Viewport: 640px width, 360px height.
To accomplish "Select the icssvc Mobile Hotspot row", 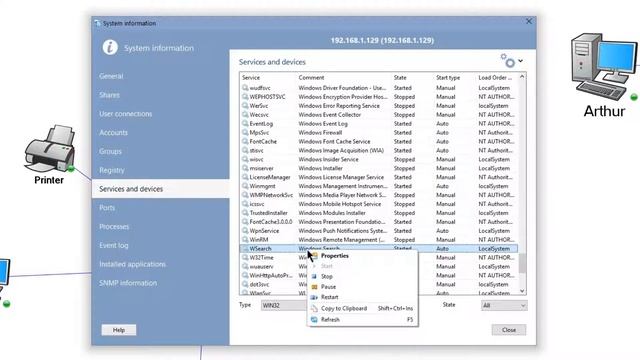I will (x=379, y=204).
